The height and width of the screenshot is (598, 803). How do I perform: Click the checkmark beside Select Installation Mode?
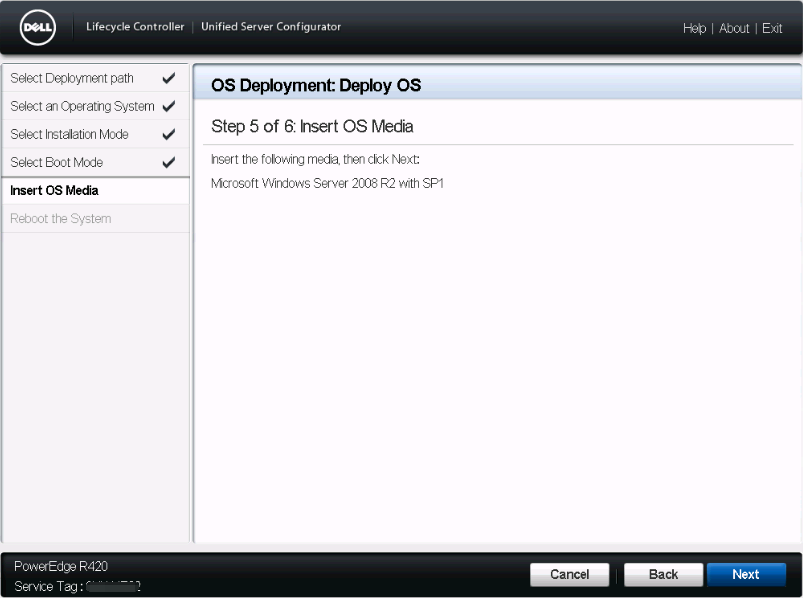(x=168, y=134)
